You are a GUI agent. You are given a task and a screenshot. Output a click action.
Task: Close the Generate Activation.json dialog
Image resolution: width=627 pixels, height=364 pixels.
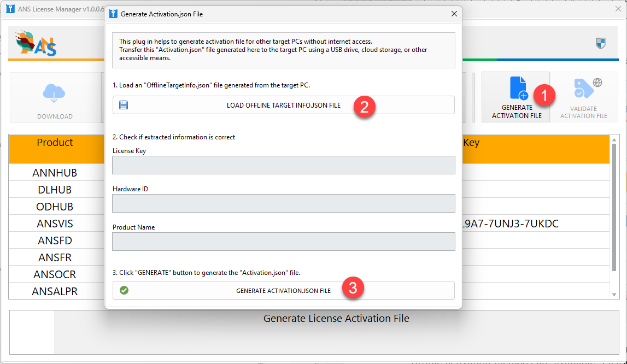(x=454, y=14)
